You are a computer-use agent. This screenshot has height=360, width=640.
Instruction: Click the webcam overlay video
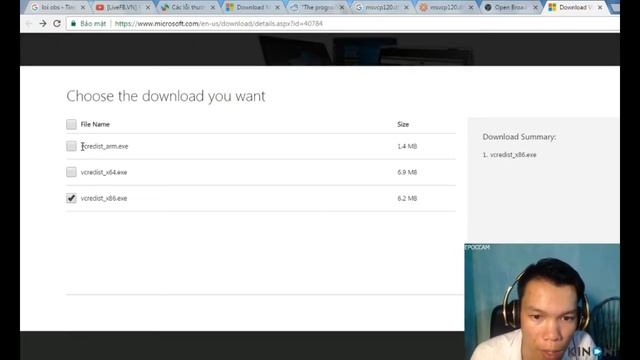click(542, 302)
